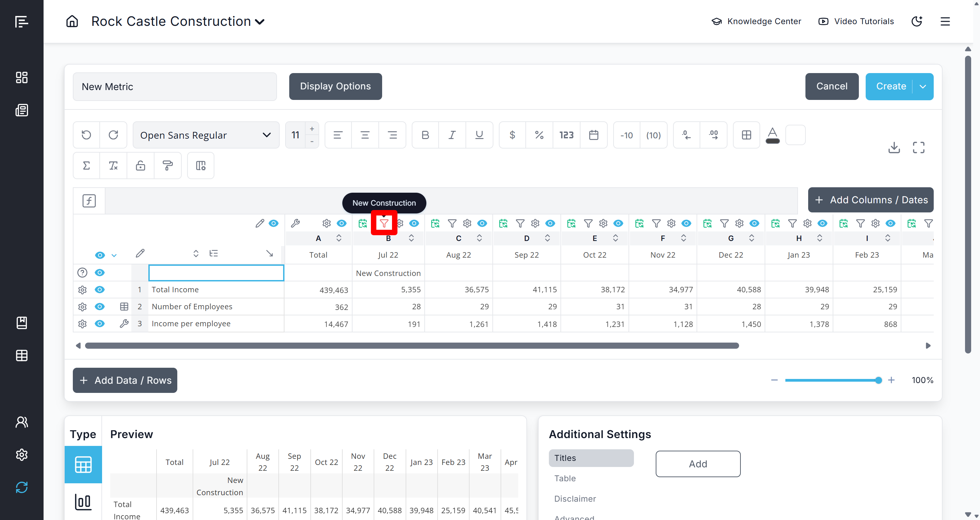Click the Add Columns / Dates button
The width and height of the screenshot is (980, 520).
pyautogui.click(x=870, y=200)
